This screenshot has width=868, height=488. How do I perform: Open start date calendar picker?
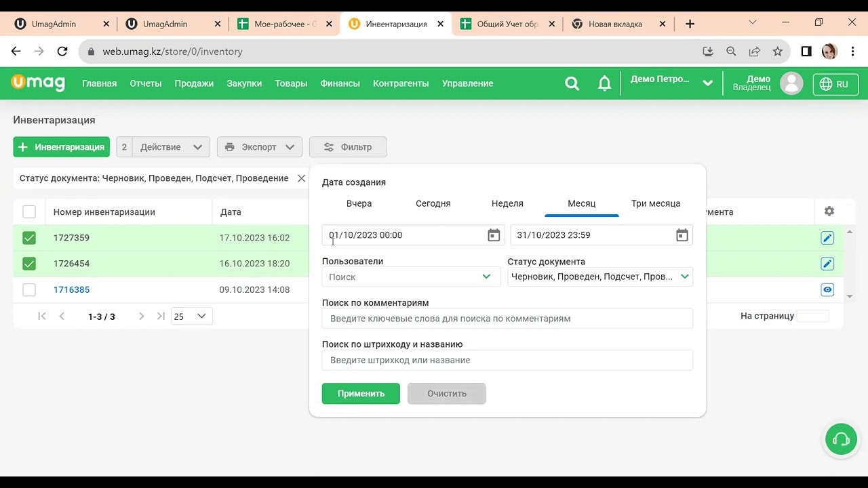pyautogui.click(x=494, y=235)
